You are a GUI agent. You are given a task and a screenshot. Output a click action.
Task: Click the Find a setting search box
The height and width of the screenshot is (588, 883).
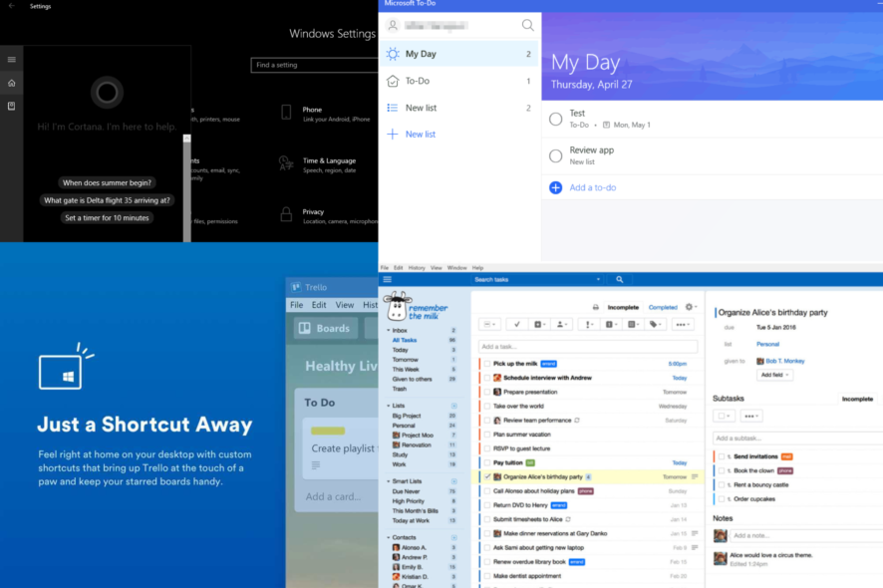tap(314, 66)
